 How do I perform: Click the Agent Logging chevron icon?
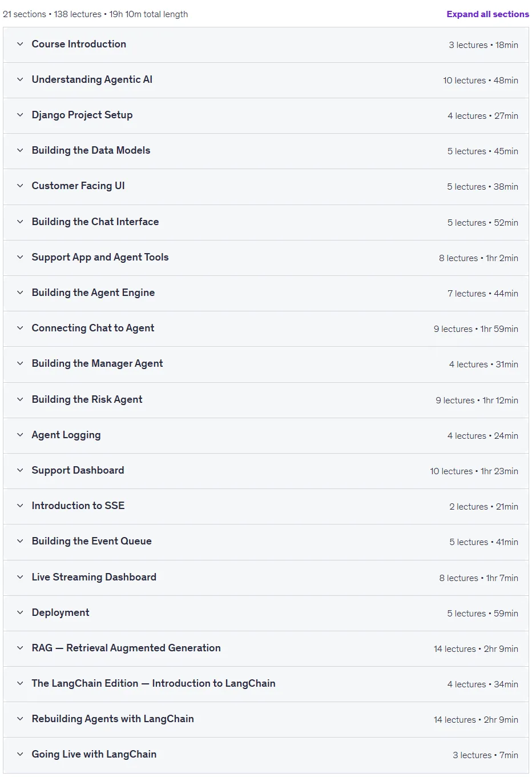pyautogui.click(x=20, y=435)
